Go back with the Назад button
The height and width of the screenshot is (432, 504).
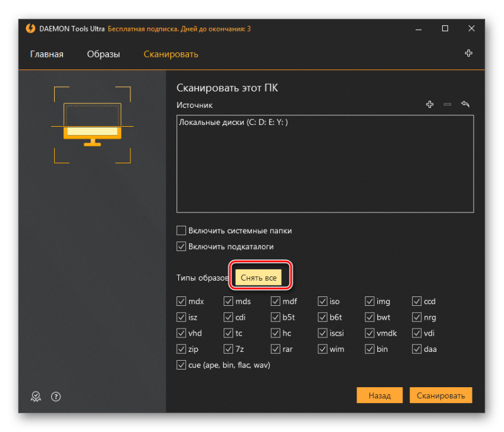pos(380,395)
